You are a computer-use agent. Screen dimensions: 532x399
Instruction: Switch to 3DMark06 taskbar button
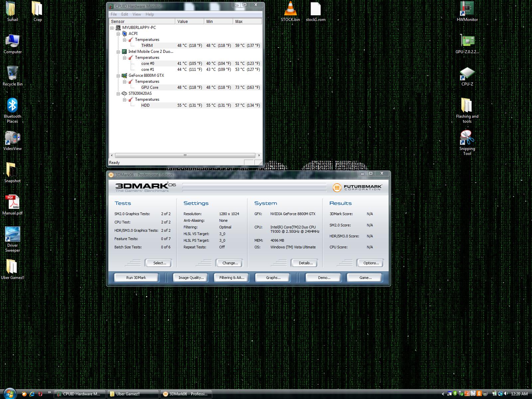[186, 394]
